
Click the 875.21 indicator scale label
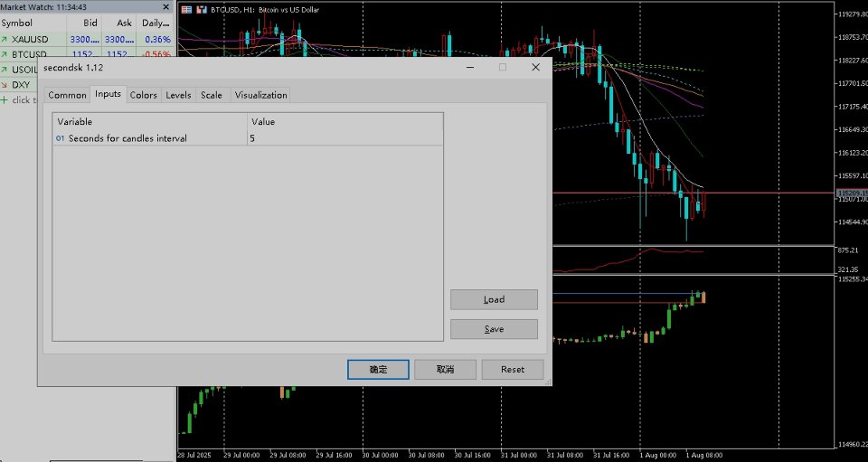[x=847, y=250]
